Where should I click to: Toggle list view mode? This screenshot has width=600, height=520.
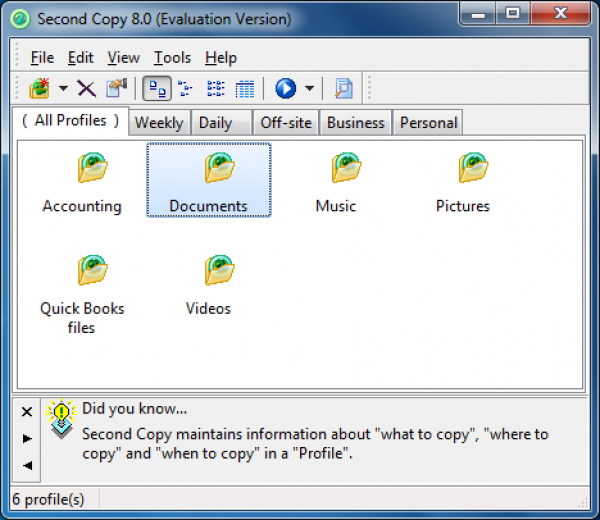pyautogui.click(x=216, y=88)
